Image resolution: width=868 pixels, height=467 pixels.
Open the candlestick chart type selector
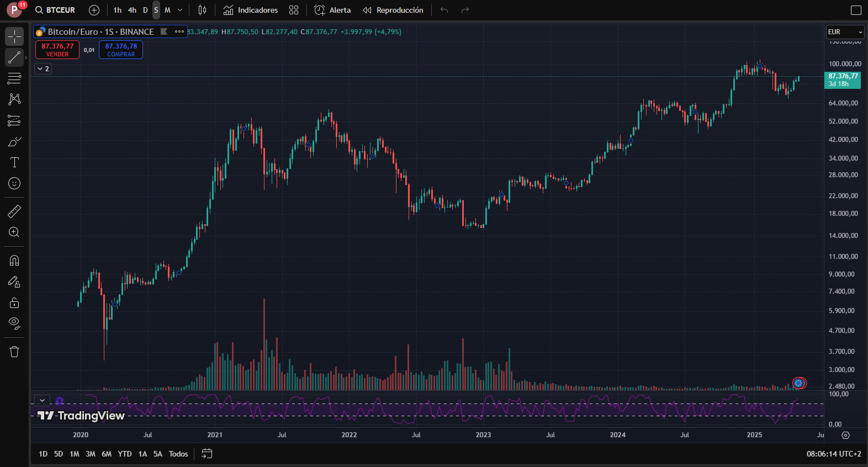pyautogui.click(x=203, y=10)
